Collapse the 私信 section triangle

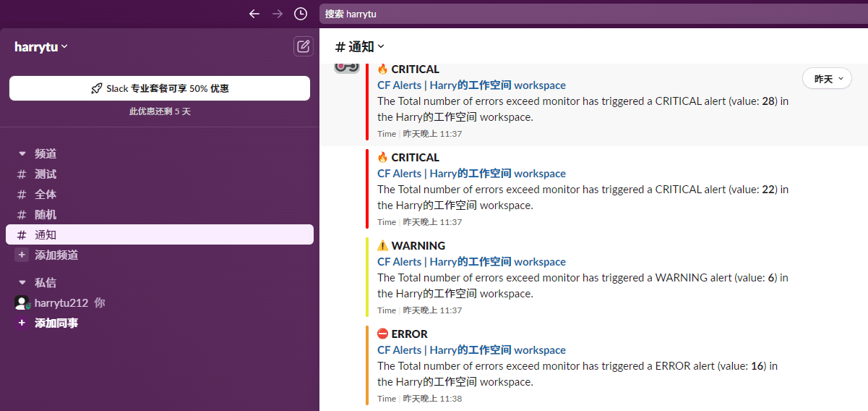[x=22, y=282]
